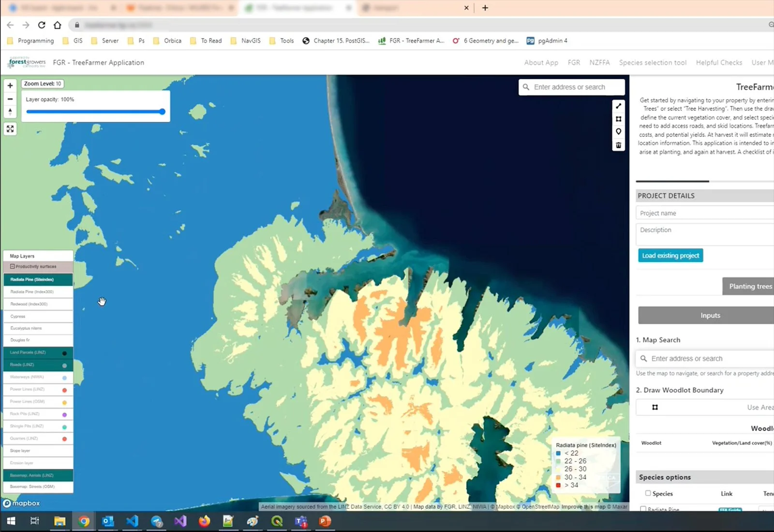Toggle the Land Parcels (LINZ) layer
Image resolution: width=774 pixels, height=532 pixels.
click(38, 353)
